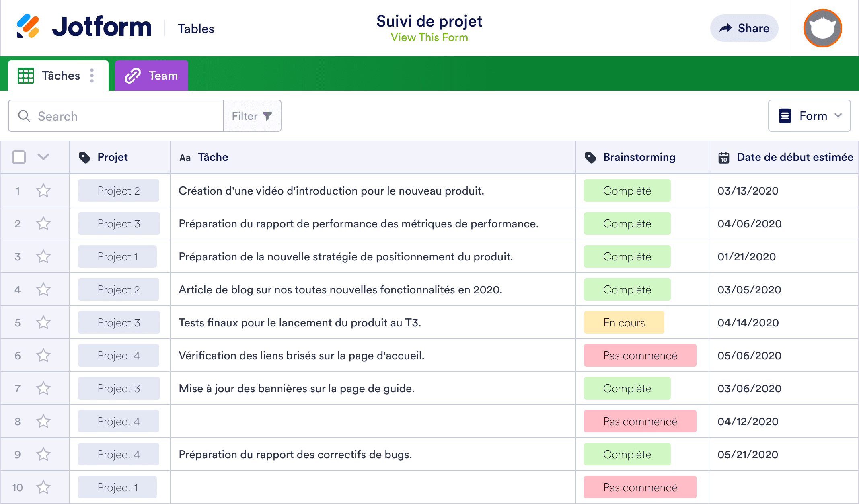Toggle the select-all checkbox in header
The height and width of the screenshot is (504, 859).
tap(18, 157)
